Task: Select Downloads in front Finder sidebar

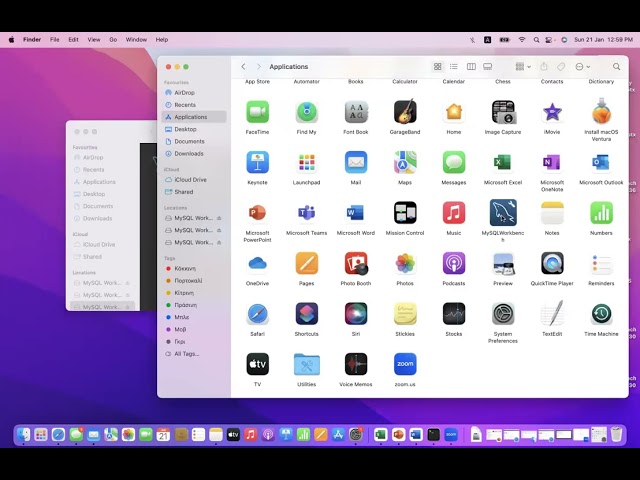Action: pyautogui.click(x=194, y=153)
